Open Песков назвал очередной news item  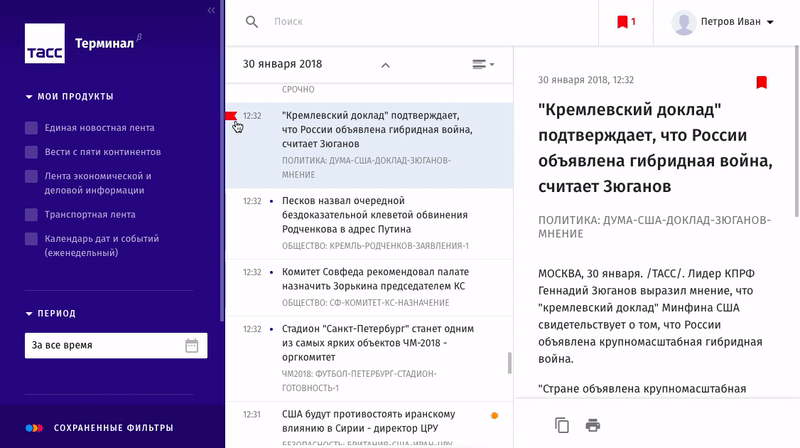(x=369, y=223)
